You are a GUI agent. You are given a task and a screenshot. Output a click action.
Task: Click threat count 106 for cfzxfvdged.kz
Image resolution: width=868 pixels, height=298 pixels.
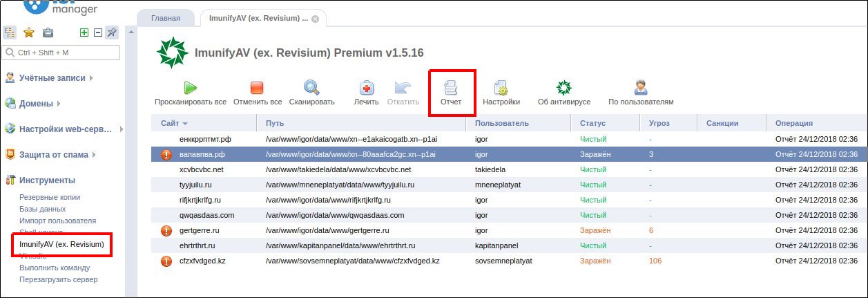[x=655, y=261]
